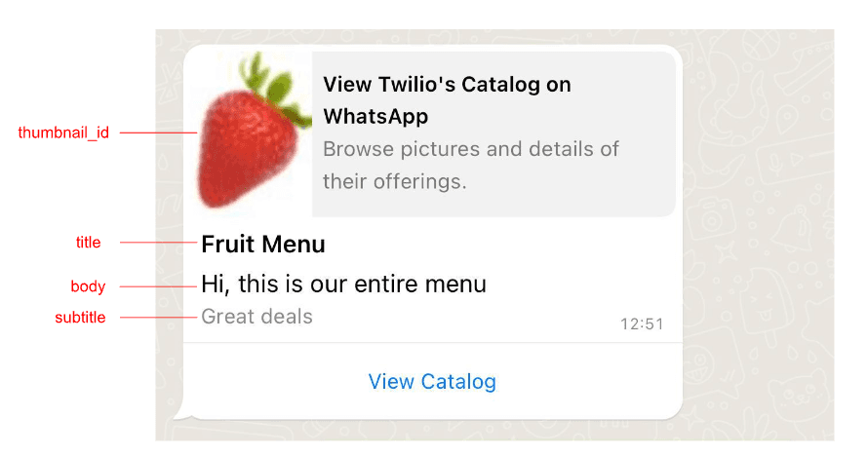Click the 12:51 message timestamp
This screenshot has height=456, width=868.
[x=641, y=324]
